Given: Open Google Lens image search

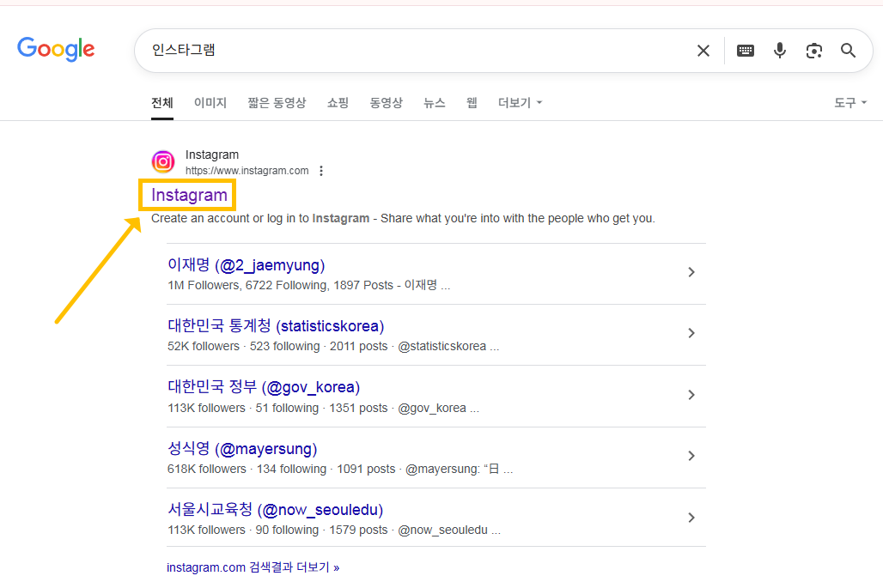Looking at the screenshot, I should point(813,51).
